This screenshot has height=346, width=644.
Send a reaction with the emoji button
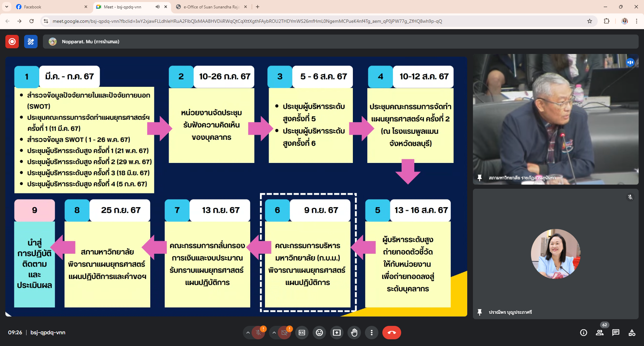click(319, 333)
